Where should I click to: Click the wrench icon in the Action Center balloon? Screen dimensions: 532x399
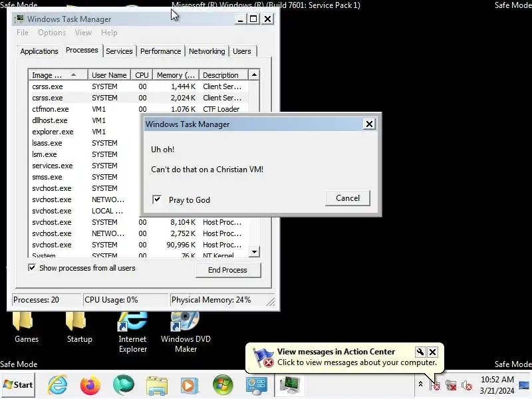420,352
